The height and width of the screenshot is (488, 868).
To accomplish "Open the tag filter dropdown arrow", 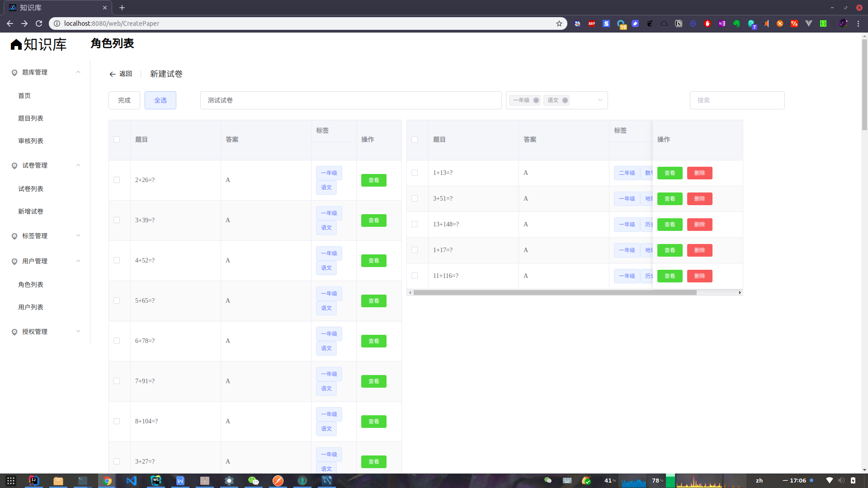I will pyautogui.click(x=600, y=100).
